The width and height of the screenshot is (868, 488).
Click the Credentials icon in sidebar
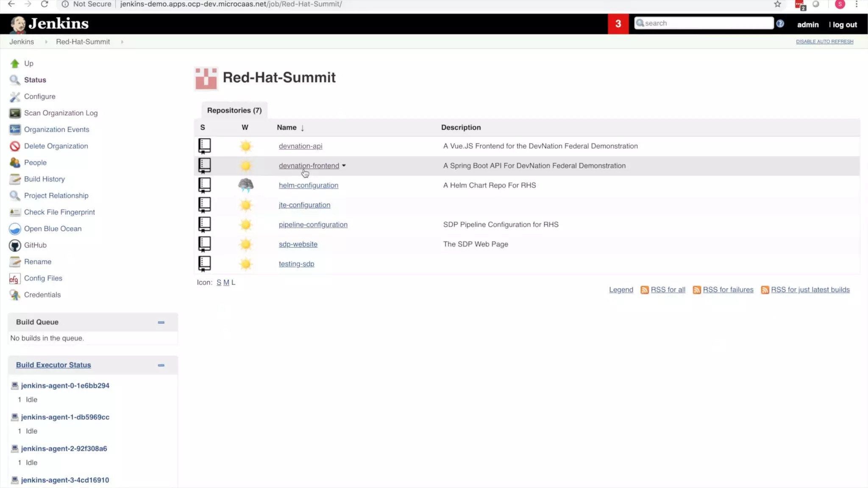pyautogui.click(x=15, y=295)
